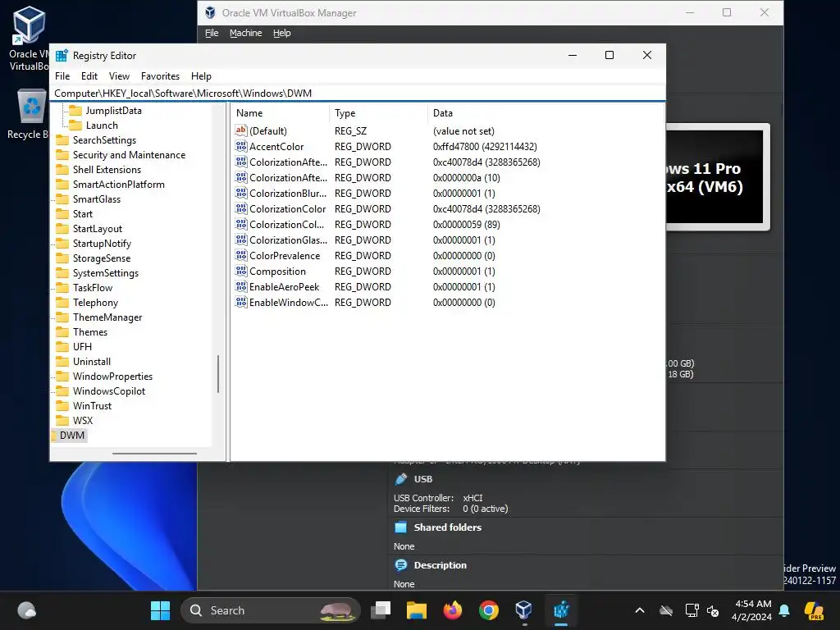Image resolution: width=840 pixels, height=630 pixels.
Task: Click the tree pane vertical scrollbar
Action: [x=218, y=374]
